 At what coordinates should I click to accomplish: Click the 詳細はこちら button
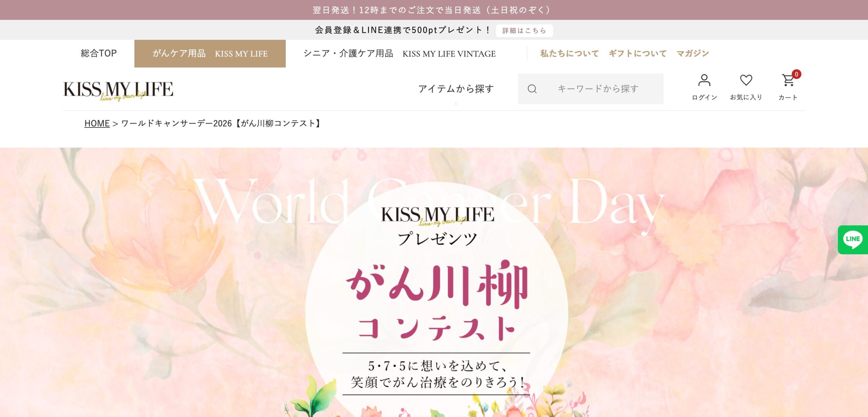[524, 31]
